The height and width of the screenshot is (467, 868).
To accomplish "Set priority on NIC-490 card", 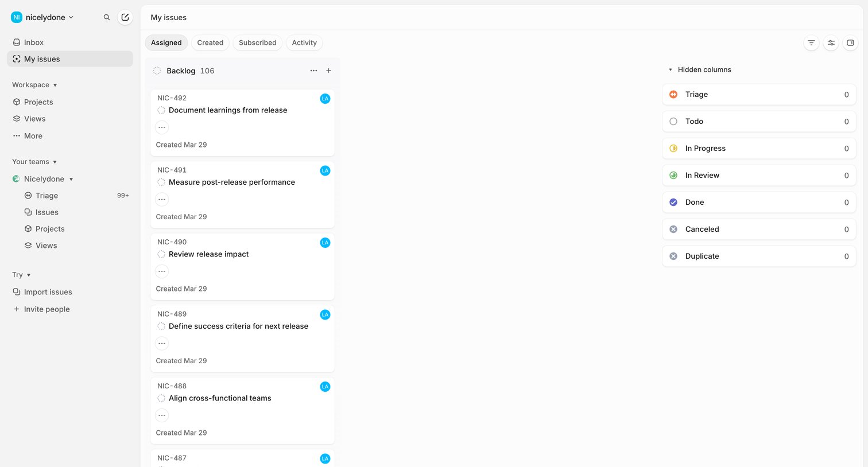I will pos(162,271).
